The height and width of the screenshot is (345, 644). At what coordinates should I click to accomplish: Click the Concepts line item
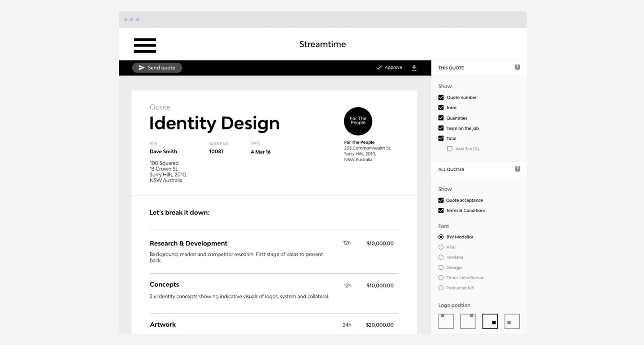click(164, 285)
